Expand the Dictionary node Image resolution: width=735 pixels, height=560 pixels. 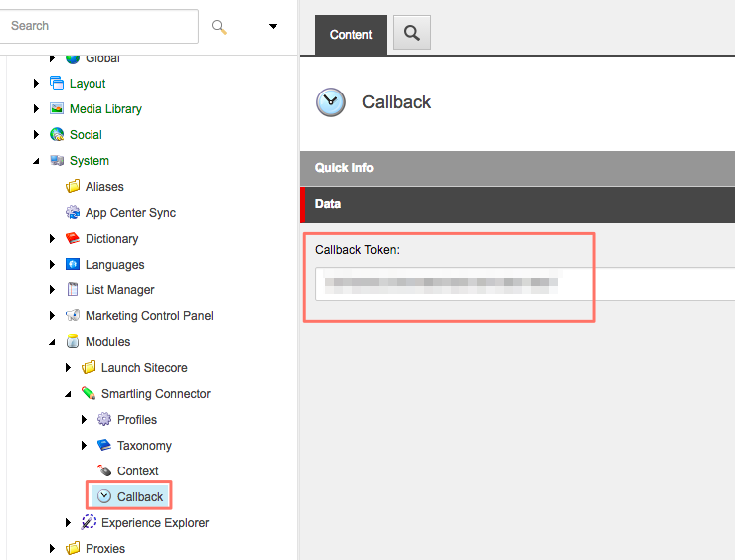click(x=53, y=239)
